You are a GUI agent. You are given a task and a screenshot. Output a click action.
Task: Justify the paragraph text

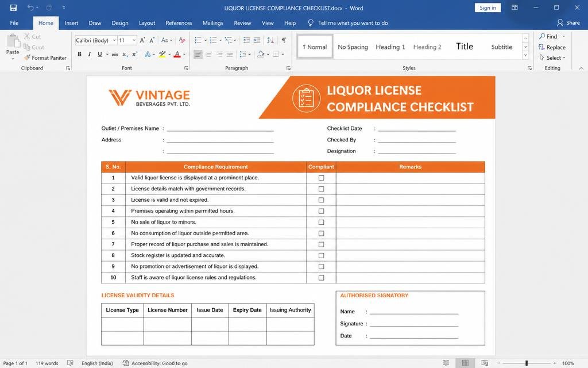230,54
